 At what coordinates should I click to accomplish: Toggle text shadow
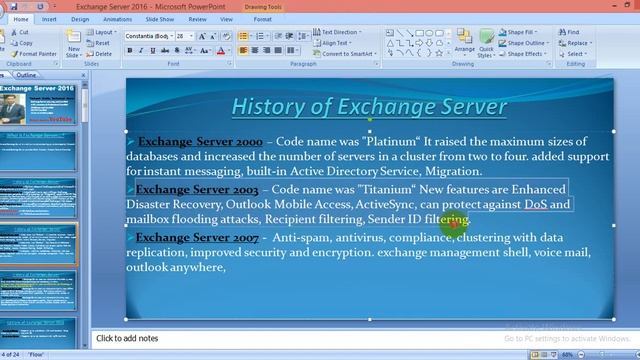point(177,51)
